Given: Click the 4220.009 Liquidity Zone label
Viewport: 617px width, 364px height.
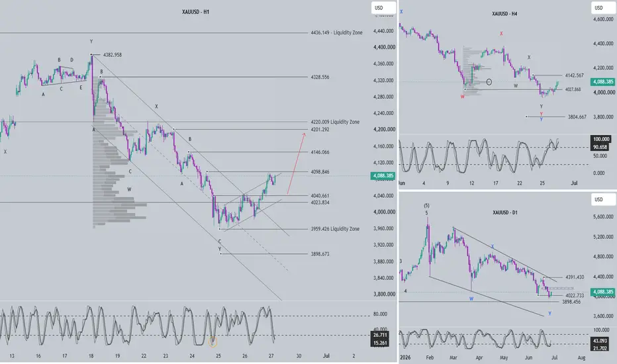Looking at the screenshot, I should pos(335,122).
